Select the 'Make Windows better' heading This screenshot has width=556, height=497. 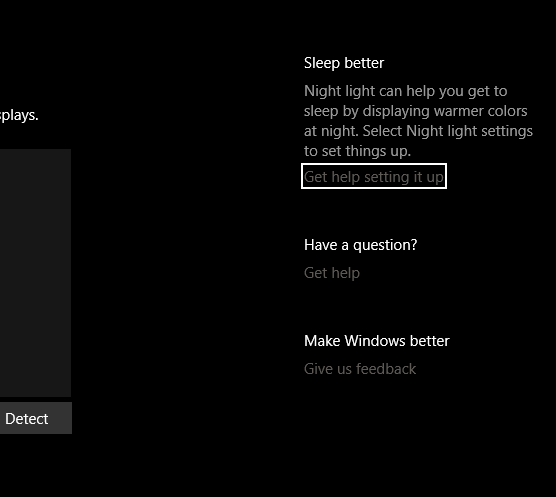point(377,341)
